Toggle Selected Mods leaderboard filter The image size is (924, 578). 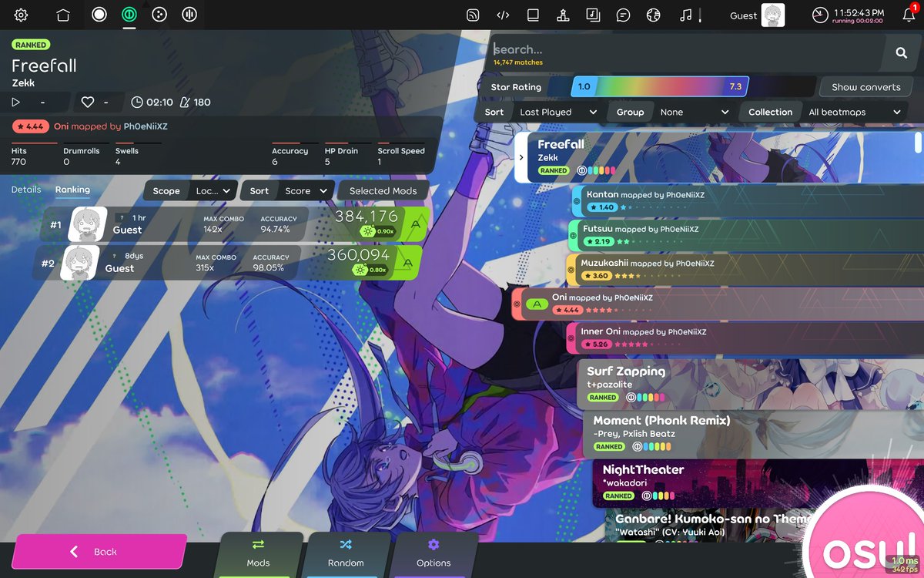(383, 190)
